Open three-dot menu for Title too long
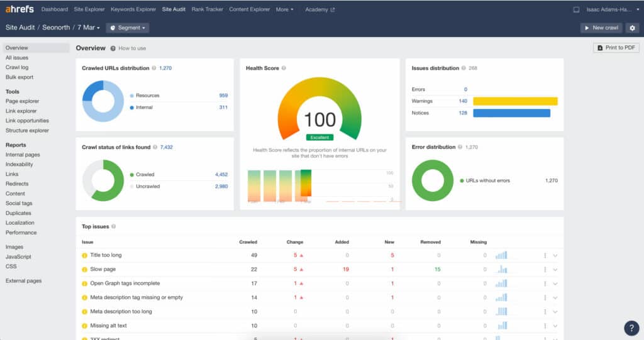Screen dimensions: 644x340 [x=545, y=255]
